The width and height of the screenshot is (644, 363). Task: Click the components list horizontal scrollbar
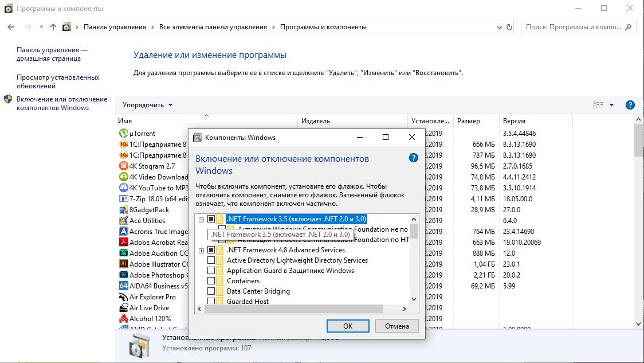(294, 309)
